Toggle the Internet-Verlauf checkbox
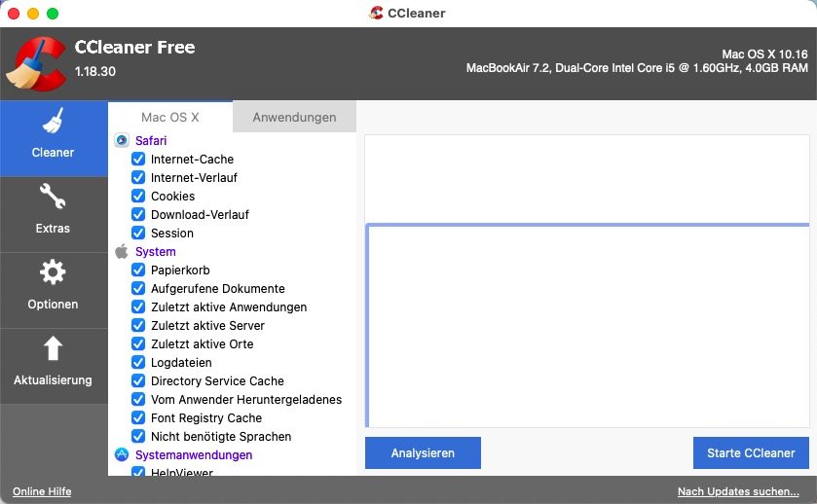The image size is (817, 504). [x=138, y=177]
